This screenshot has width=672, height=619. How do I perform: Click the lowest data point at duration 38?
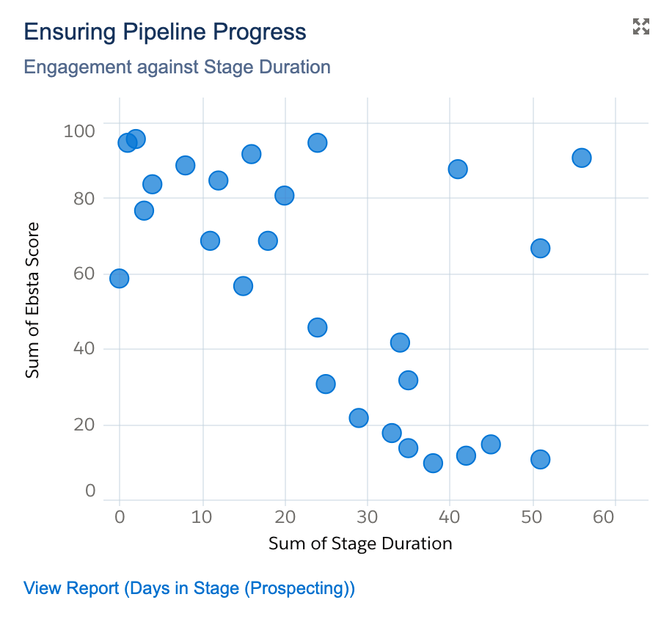click(x=433, y=463)
